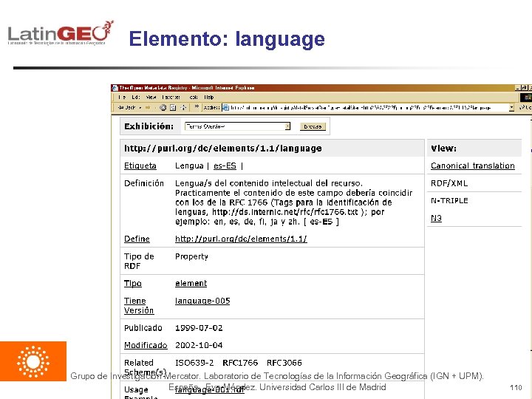Image resolution: width=532 pixels, height=399 pixels.
Task: Open the File menu
Action: [x=122, y=97]
